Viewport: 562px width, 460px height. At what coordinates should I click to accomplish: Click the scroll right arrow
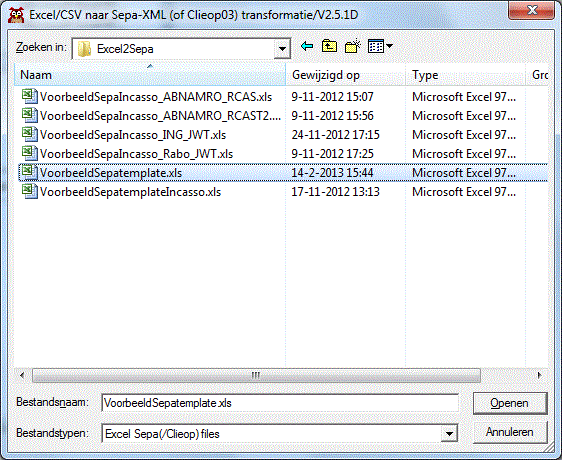coord(539,375)
